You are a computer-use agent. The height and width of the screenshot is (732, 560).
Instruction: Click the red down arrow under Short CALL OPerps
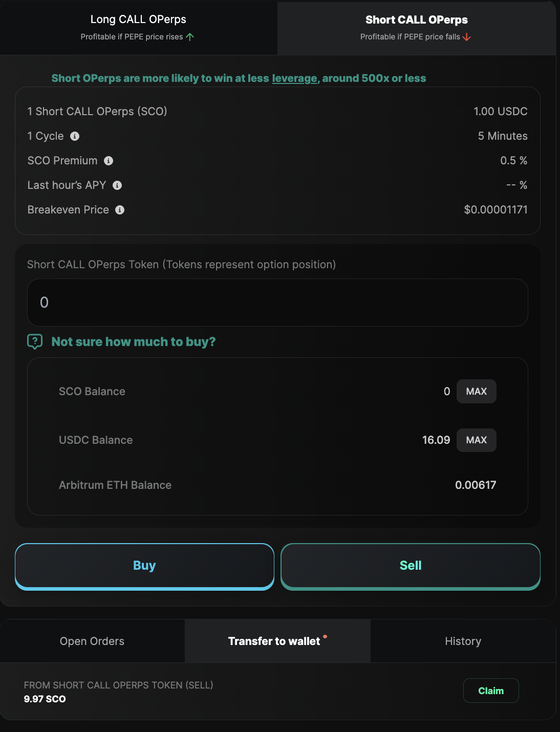tap(466, 37)
